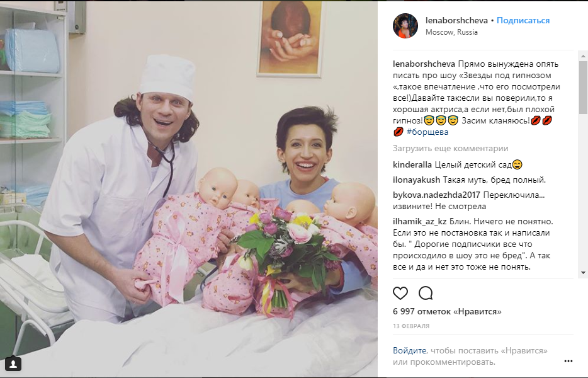Image resolution: width=588 pixels, height=378 pixels.
Task: Show tagged people icon on photo
Action: coord(13,364)
